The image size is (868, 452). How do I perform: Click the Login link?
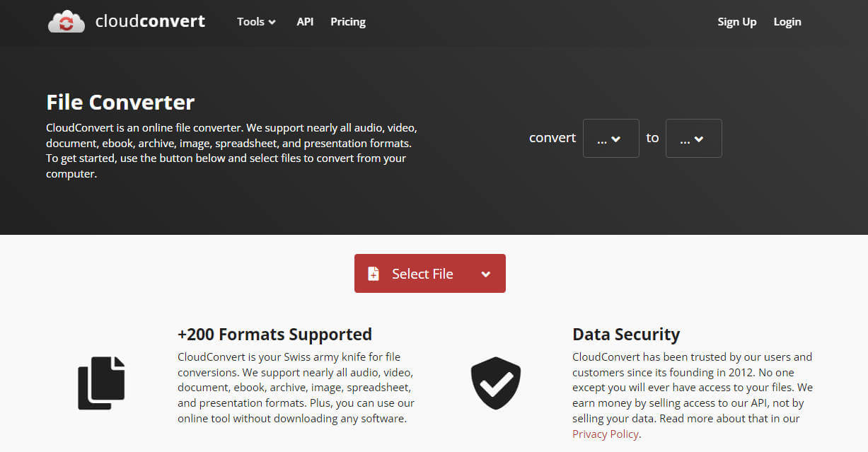pos(787,22)
